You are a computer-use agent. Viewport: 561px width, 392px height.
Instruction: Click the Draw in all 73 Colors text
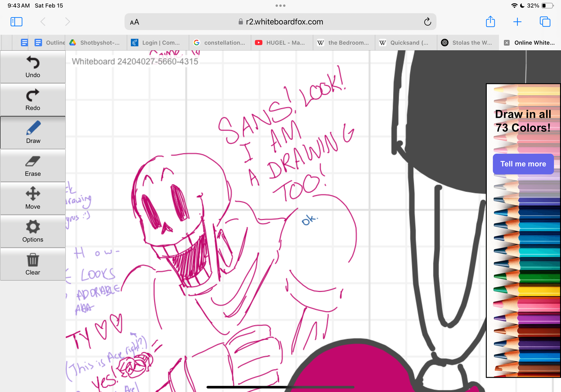[523, 121]
